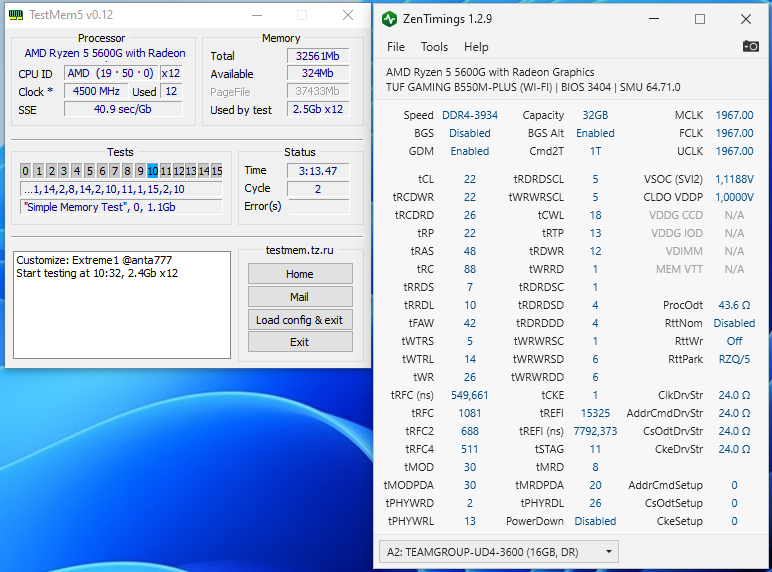Close the ZenTimings window
Viewport: 772px width, 572px height.
click(x=745, y=19)
